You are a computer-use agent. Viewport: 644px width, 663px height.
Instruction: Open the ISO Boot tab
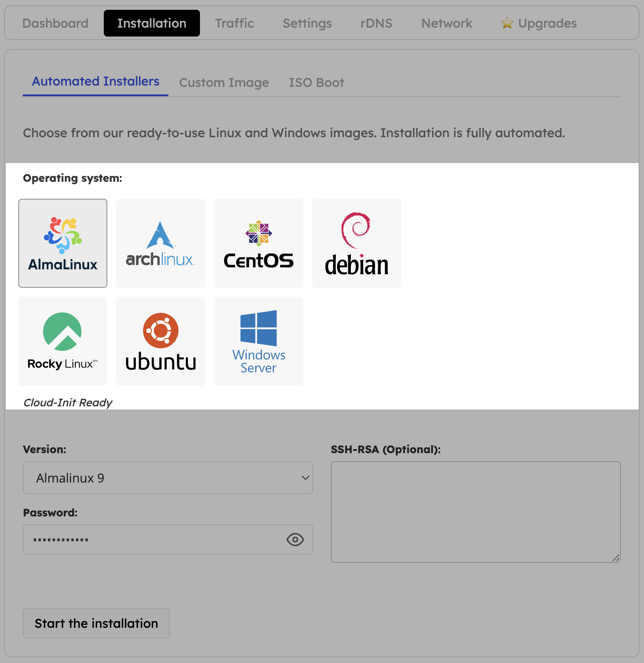tap(317, 82)
